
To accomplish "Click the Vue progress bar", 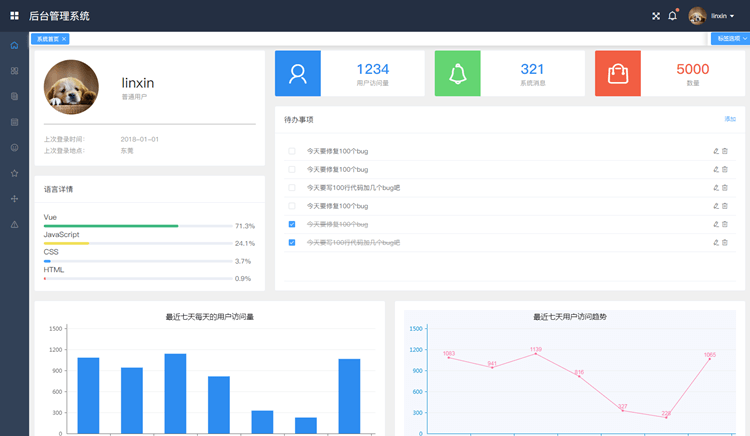I will pos(138,226).
